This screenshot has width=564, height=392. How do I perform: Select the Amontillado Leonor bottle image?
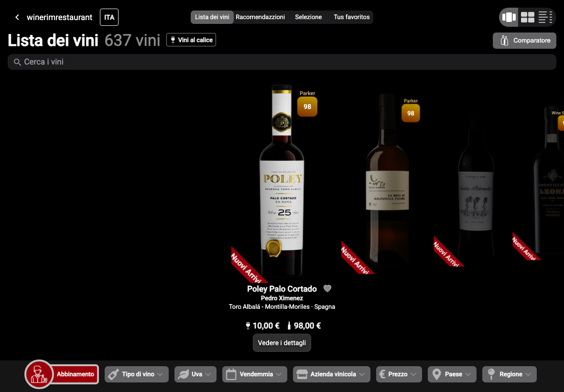[549, 180]
